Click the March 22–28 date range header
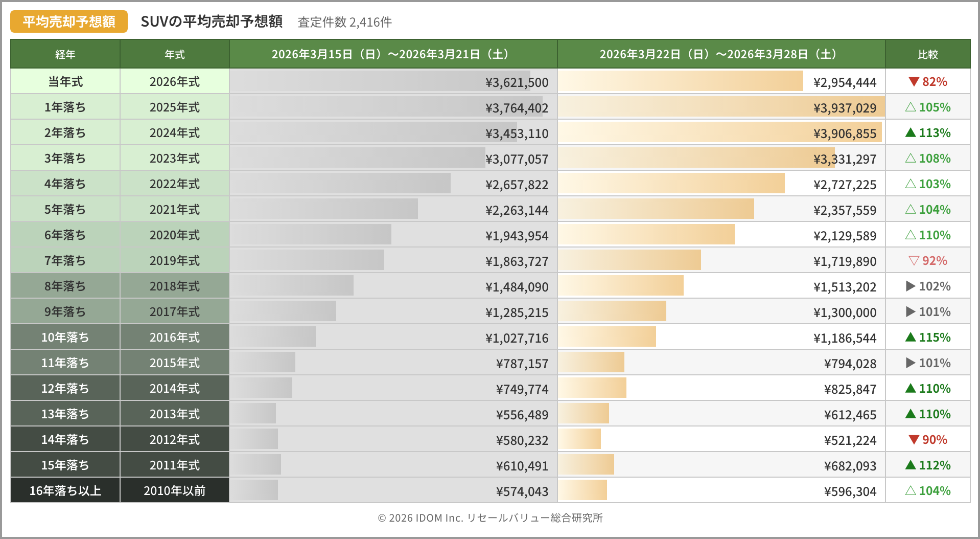980x539 pixels. [721, 54]
